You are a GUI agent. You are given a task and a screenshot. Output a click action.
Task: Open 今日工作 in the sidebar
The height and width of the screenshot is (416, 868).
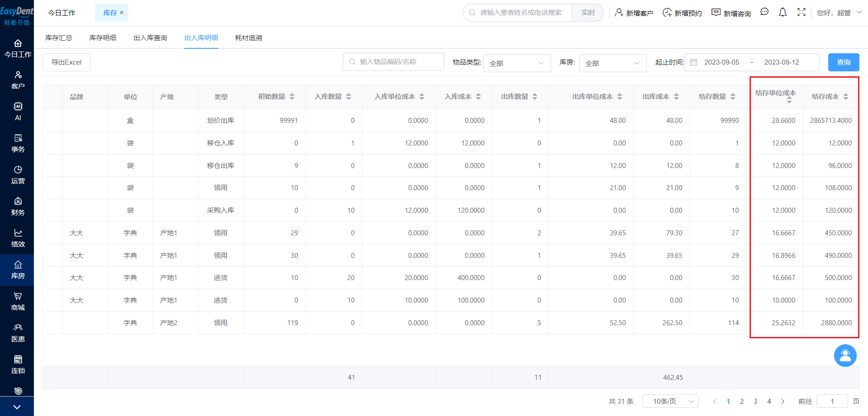(18, 49)
